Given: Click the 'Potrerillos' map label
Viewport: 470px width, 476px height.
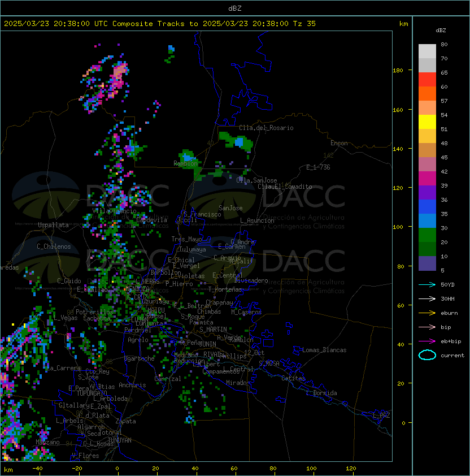Looking at the screenshot, I should click(x=94, y=311).
